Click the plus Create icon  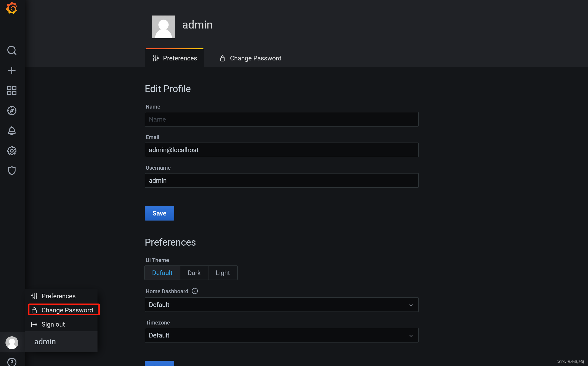[x=12, y=70]
